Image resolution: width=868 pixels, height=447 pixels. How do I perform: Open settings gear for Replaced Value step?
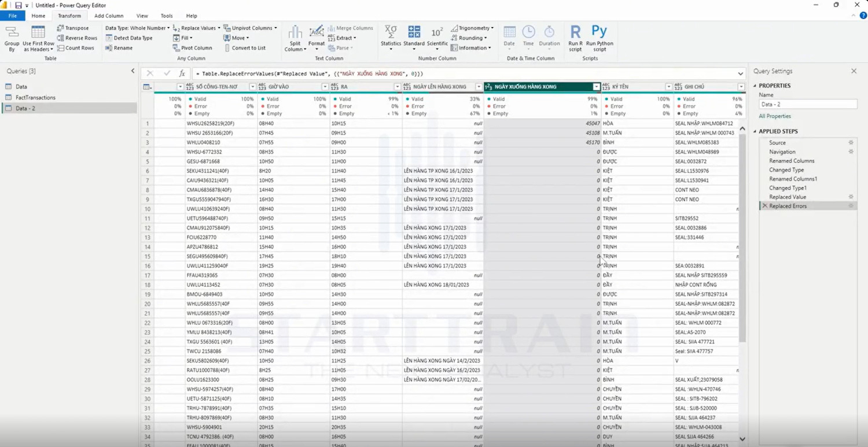851,197
